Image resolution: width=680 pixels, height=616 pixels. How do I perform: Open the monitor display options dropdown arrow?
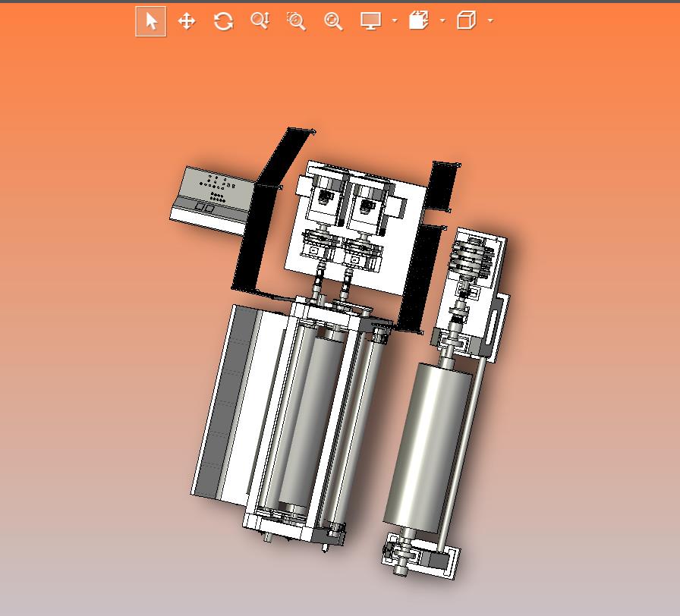click(395, 20)
